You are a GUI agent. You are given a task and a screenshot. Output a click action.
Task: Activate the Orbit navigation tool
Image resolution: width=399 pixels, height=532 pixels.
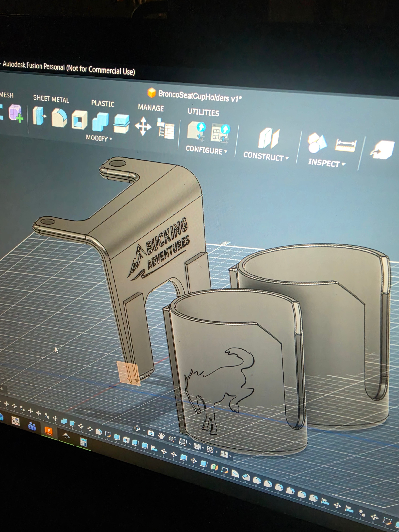click(137, 429)
